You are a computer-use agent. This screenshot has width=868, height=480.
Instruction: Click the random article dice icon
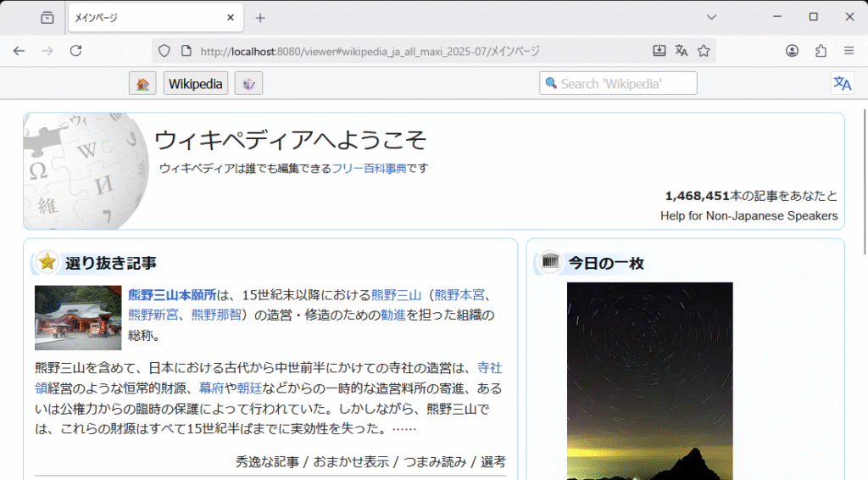[248, 83]
